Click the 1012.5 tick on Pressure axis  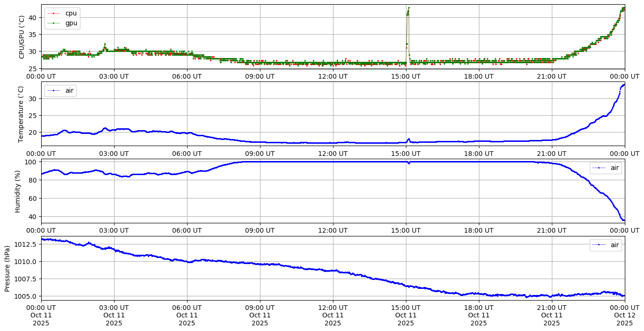coord(27,244)
